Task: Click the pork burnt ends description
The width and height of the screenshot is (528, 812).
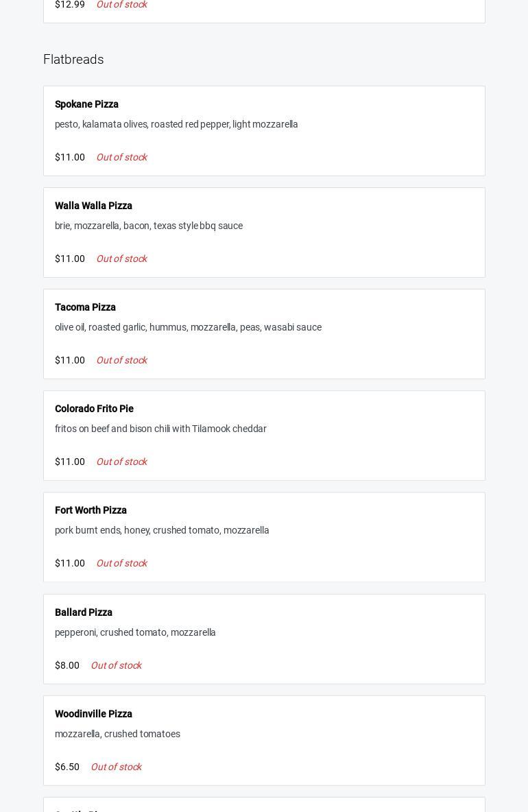Action: [x=162, y=530]
